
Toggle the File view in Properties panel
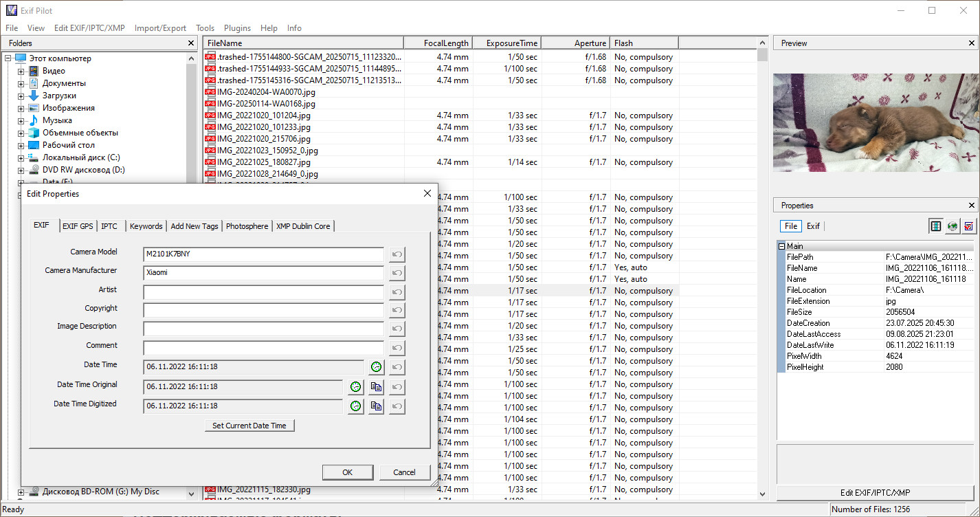click(790, 225)
